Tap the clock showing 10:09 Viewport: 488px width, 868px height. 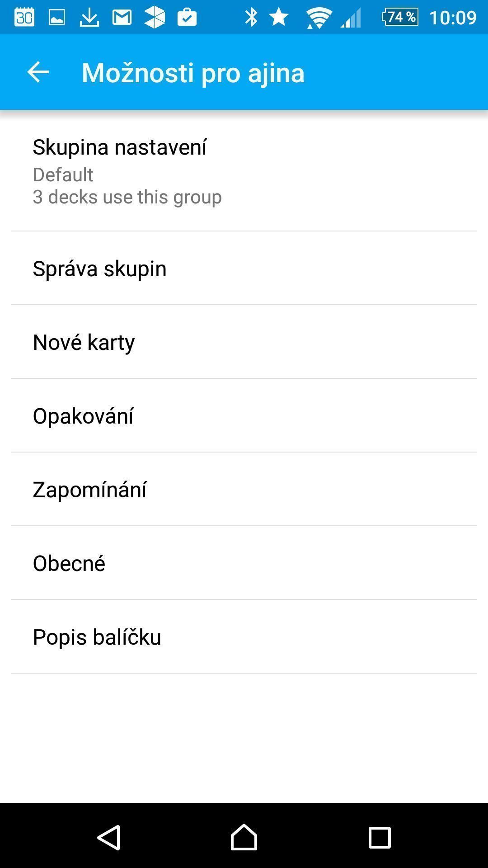pyautogui.click(x=453, y=17)
